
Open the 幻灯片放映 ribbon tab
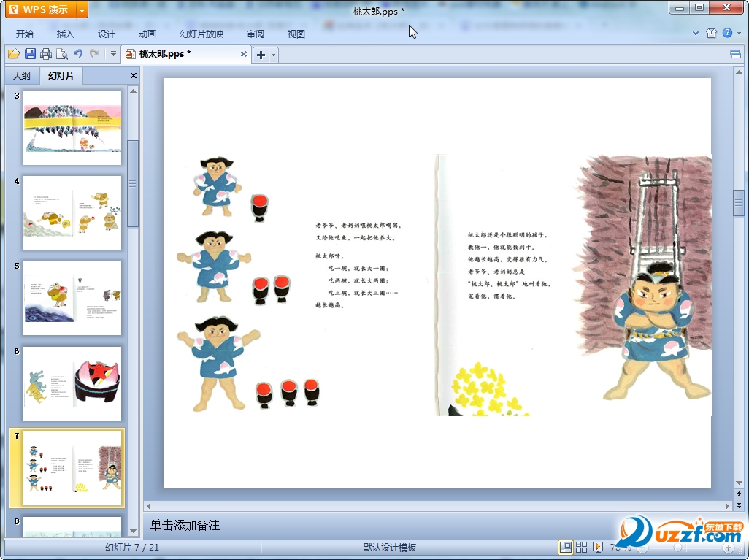(x=201, y=34)
